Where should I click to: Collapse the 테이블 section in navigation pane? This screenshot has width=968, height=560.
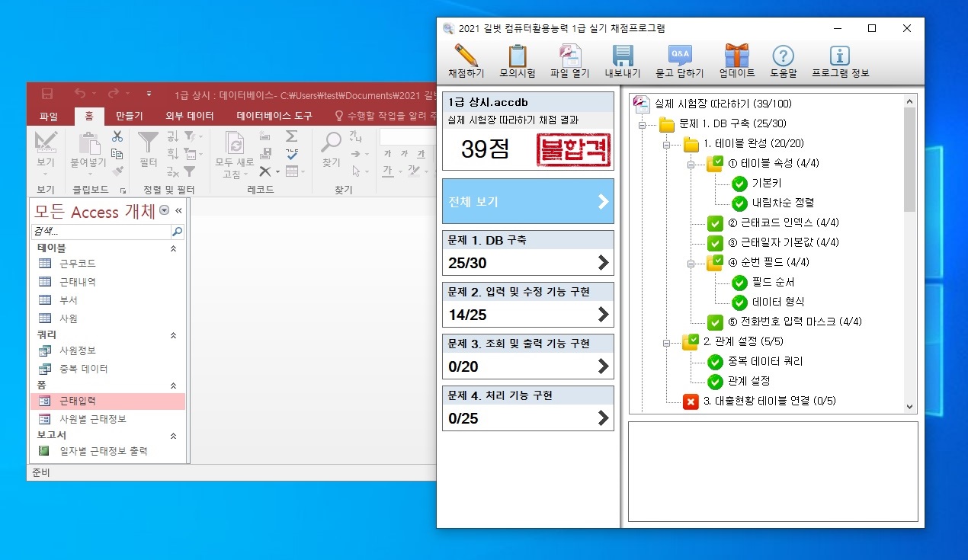(x=173, y=248)
